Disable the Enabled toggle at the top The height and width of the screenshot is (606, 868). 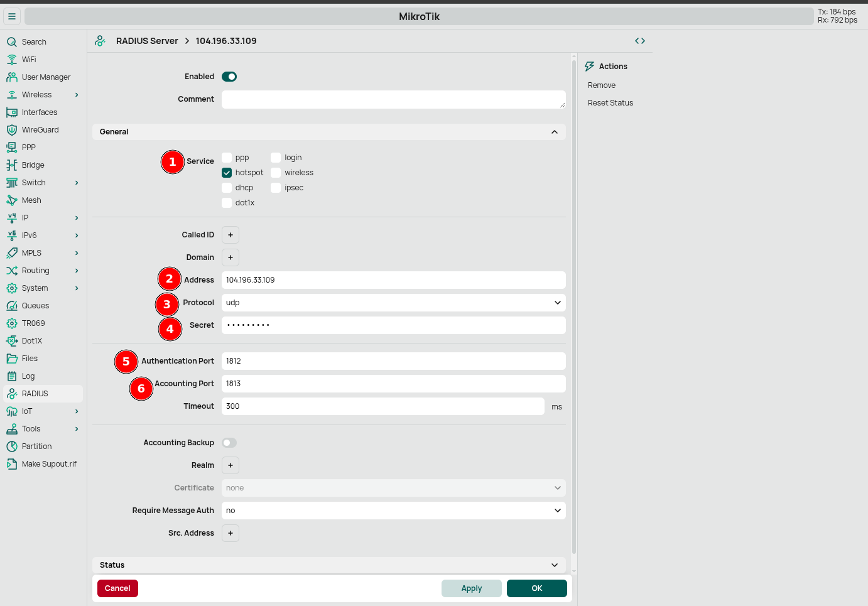pos(229,76)
